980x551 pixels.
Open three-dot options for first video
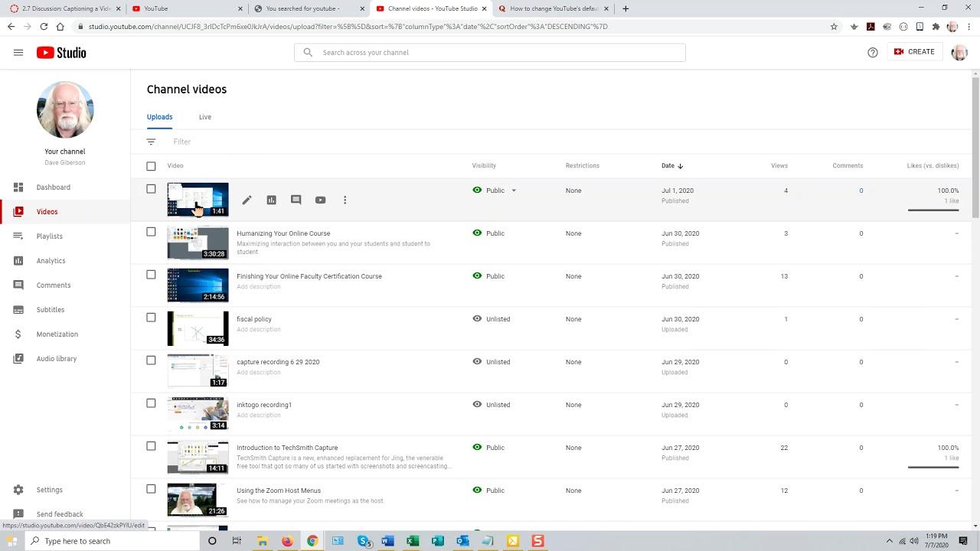[345, 200]
